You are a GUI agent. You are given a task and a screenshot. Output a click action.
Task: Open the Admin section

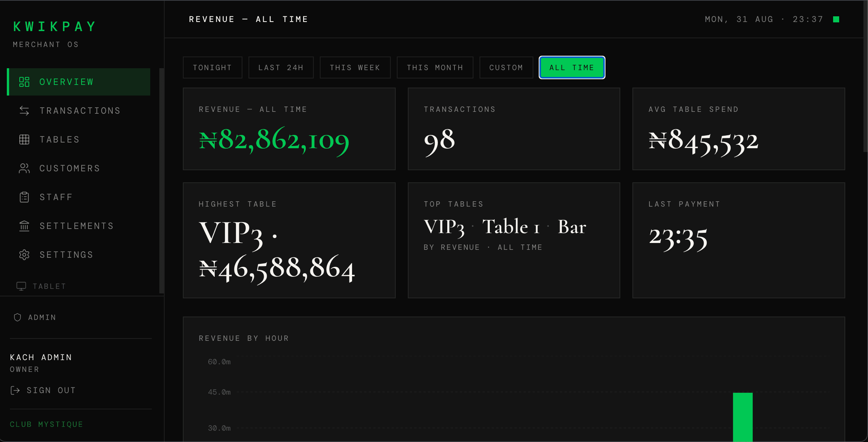pos(35,317)
